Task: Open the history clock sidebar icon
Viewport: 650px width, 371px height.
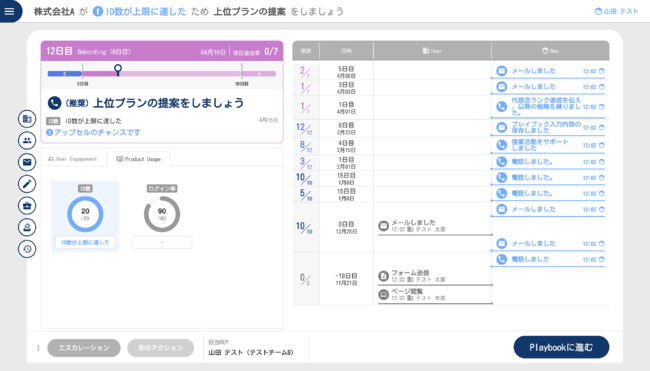Action: click(27, 249)
